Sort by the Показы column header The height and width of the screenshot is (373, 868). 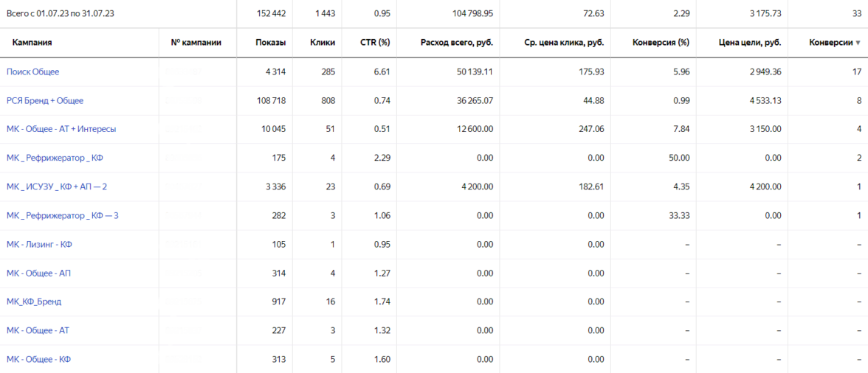coord(271,43)
